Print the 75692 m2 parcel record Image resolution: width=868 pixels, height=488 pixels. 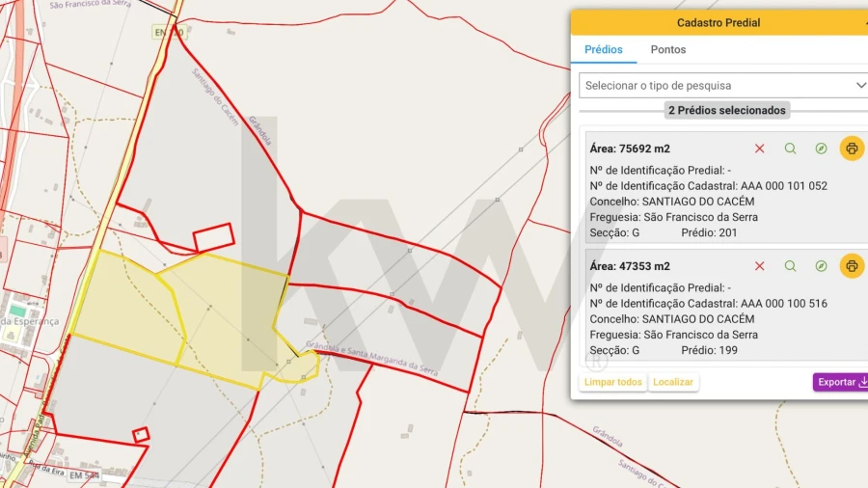852,149
